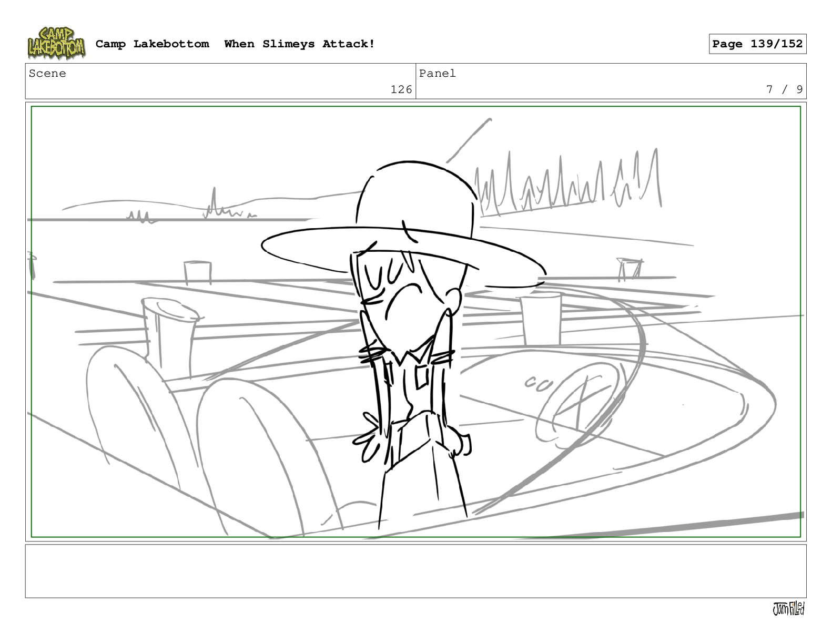This screenshot has height=644, width=832.
Task: Click the 'Scene' label
Action: [x=47, y=74]
